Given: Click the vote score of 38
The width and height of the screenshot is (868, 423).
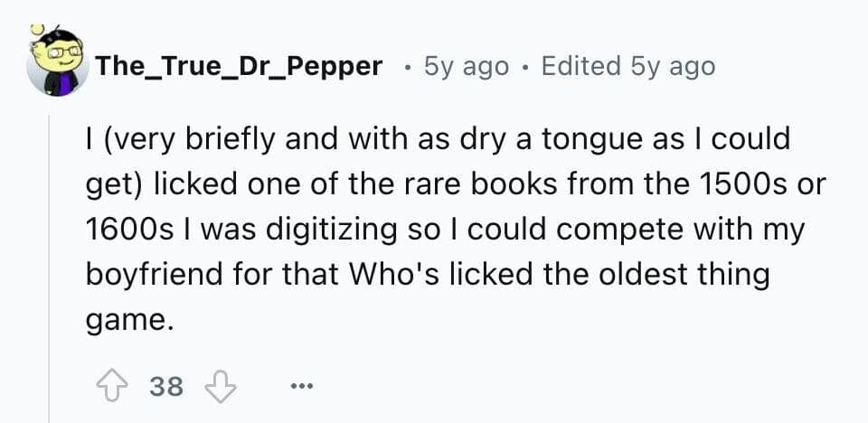Looking at the screenshot, I should [x=165, y=388].
